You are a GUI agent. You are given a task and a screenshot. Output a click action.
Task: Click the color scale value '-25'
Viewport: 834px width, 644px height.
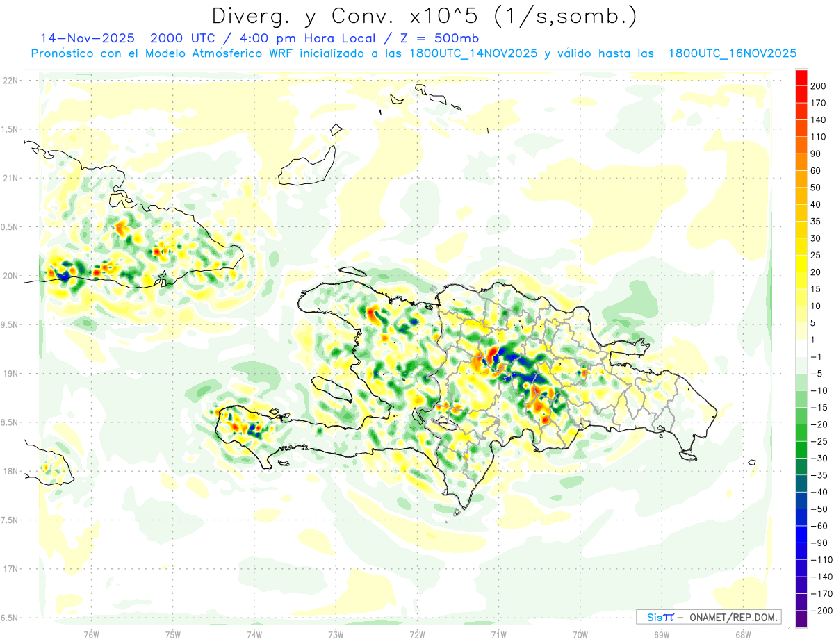(x=820, y=442)
